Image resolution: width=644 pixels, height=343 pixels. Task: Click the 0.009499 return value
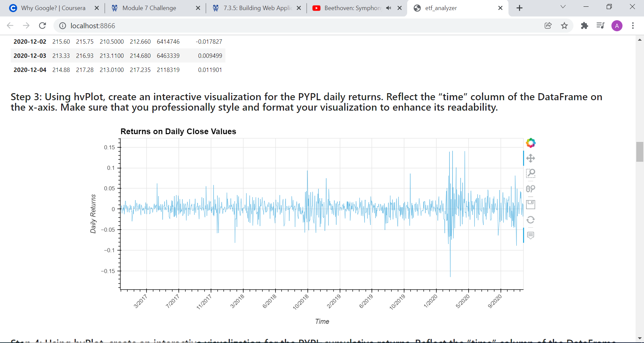[210, 56]
